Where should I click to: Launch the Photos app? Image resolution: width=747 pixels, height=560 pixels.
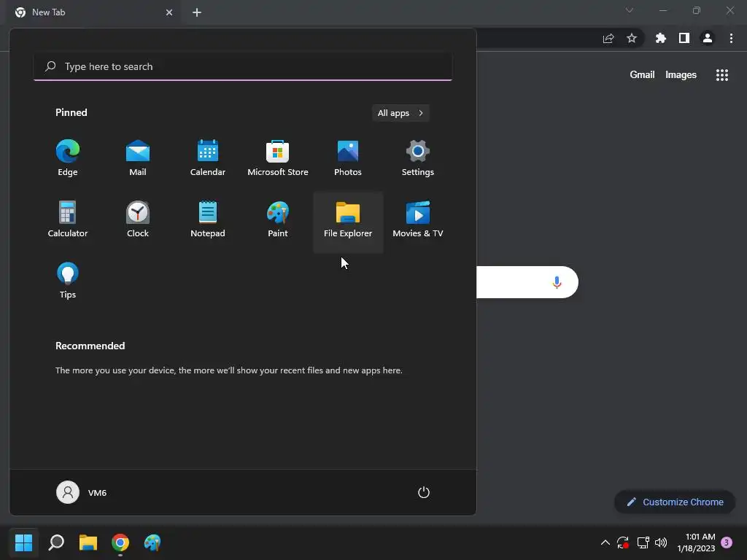coord(348,158)
